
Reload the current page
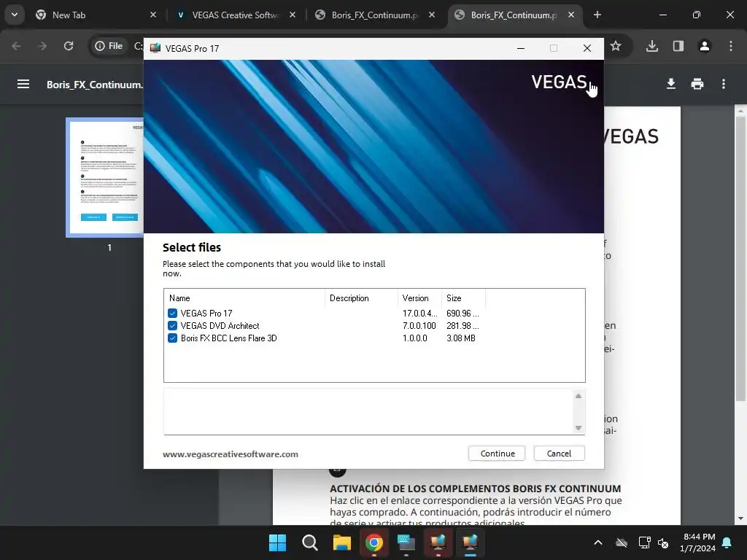[69, 46]
